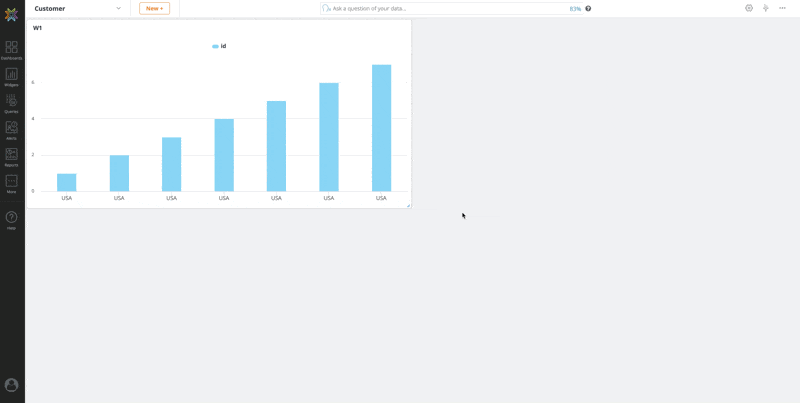This screenshot has width=800, height=403.
Task: Expand the Customer dashboard dropdown
Action: 118,8
